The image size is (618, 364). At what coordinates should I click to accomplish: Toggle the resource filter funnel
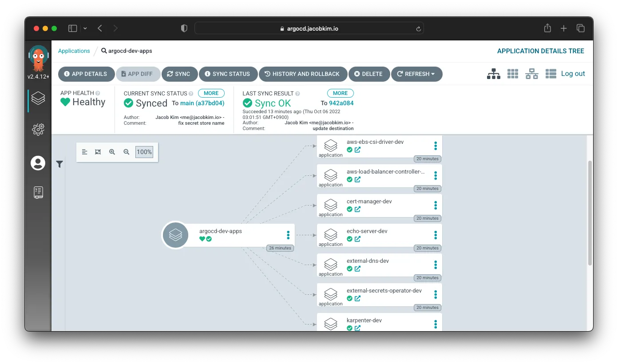[x=59, y=164]
